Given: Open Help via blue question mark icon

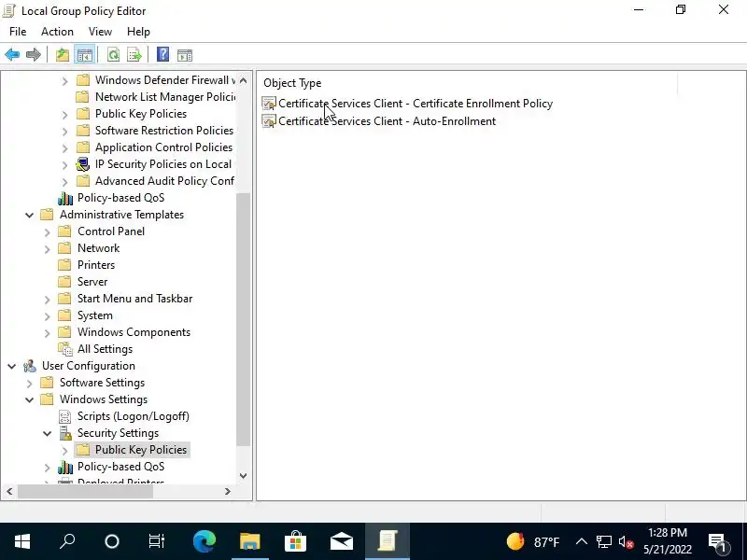Looking at the screenshot, I should point(162,55).
